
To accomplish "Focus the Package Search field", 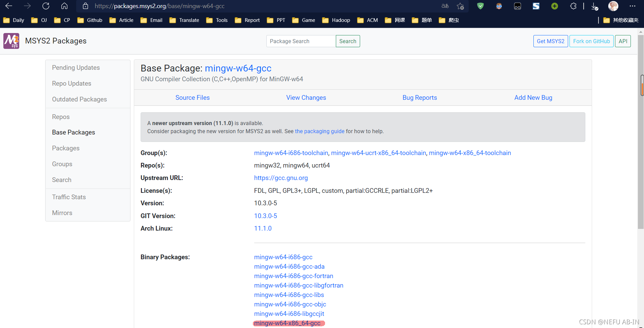I will pos(301,41).
